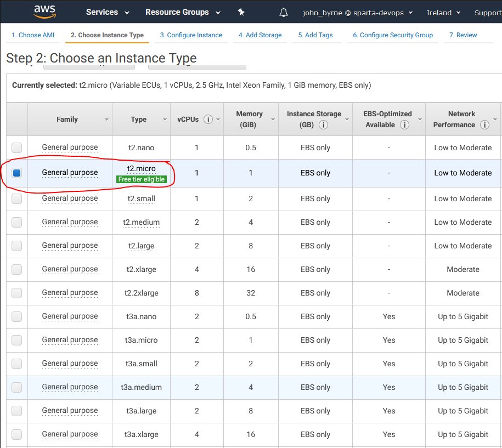This screenshot has width=502, height=448.
Task: Click EBS only in t2.nano row
Action: click(315, 148)
